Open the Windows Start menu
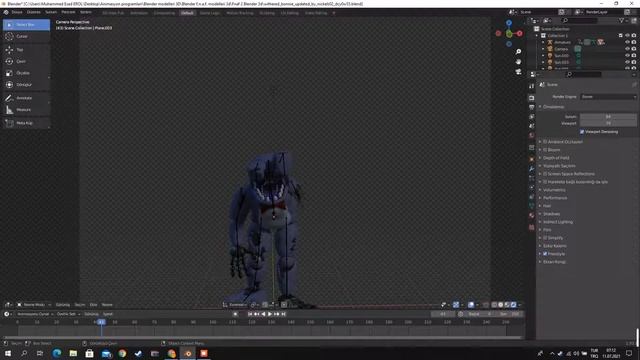This screenshot has height=360, width=640. (x=8, y=353)
